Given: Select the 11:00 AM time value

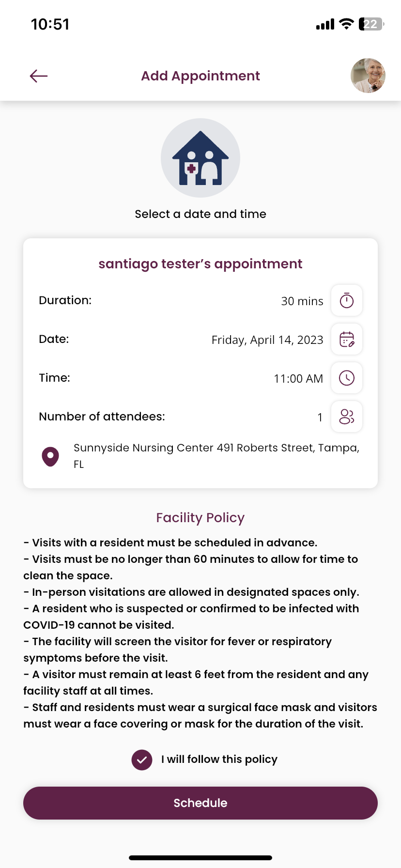Looking at the screenshot, I should pyautogui.click(x=298, y=379).
